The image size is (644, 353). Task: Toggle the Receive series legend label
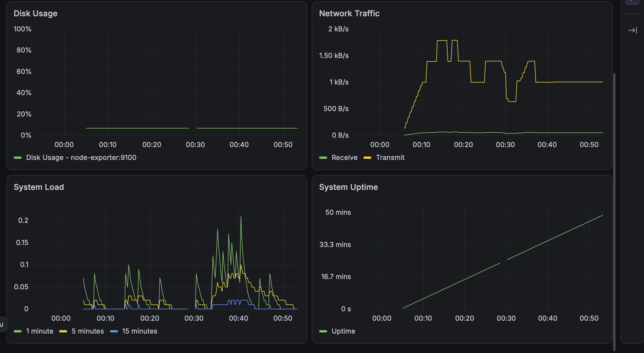(344, 157)
